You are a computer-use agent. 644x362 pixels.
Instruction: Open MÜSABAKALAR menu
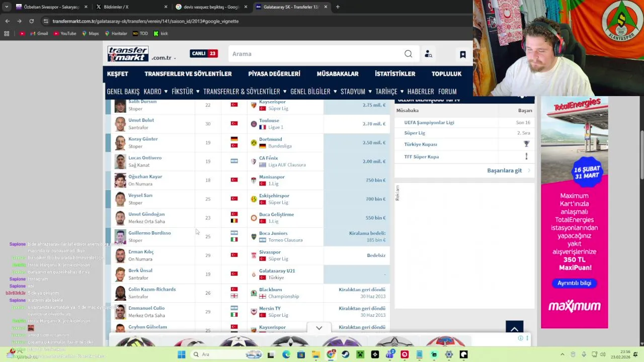(x=338, y=73)
